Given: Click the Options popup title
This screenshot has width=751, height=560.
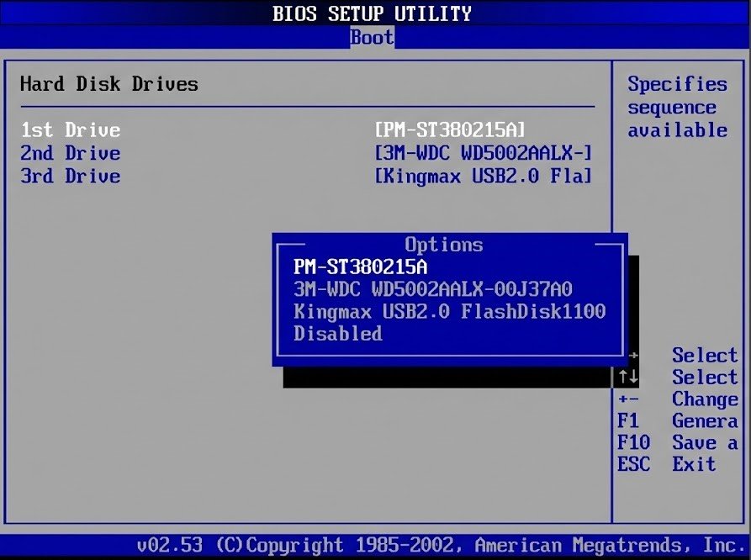Looking at the screenshot, I should pyautogui.click(x=444, y=245).
